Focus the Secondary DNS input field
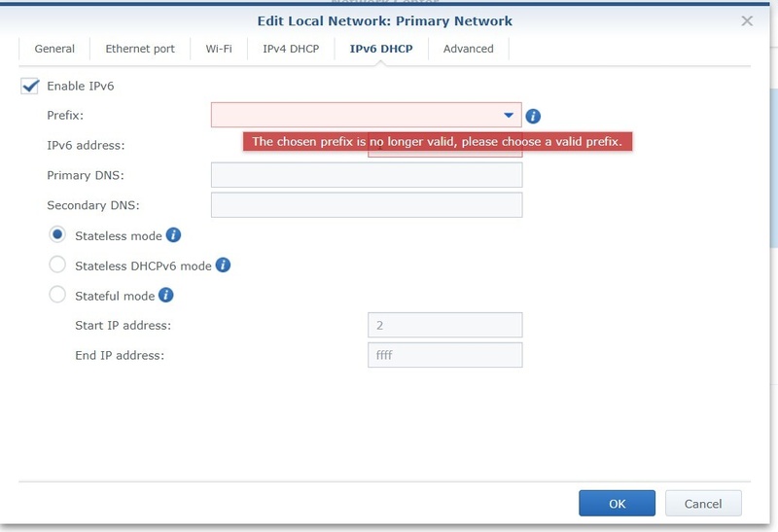 coord(367,205)
